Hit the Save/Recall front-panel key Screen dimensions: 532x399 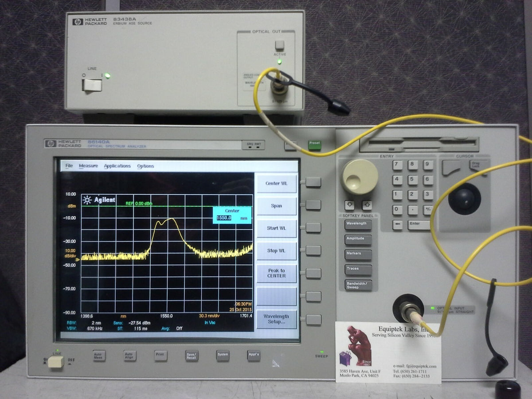click(x=192, y=356)
